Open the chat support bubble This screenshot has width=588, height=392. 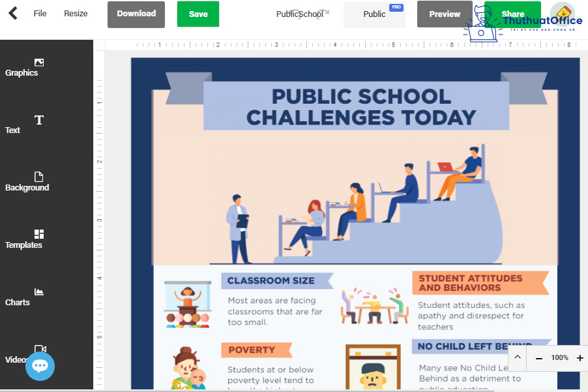click(x=40, y=366)
